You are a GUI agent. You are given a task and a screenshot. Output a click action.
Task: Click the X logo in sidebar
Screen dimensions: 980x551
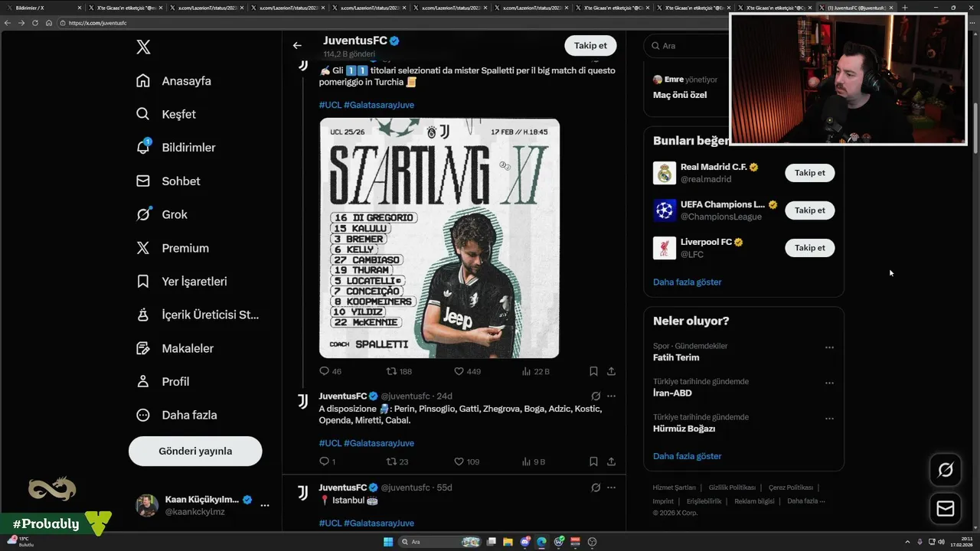click(143, 47)
